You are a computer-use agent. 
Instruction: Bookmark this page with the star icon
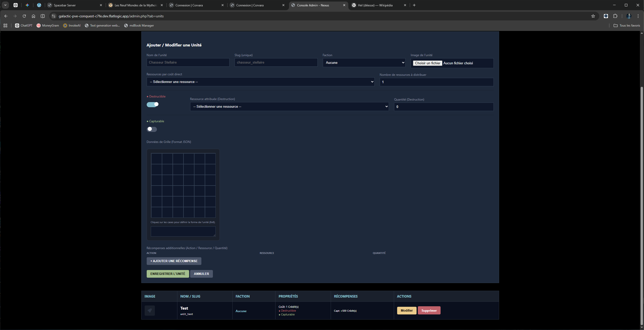point(593,16)
